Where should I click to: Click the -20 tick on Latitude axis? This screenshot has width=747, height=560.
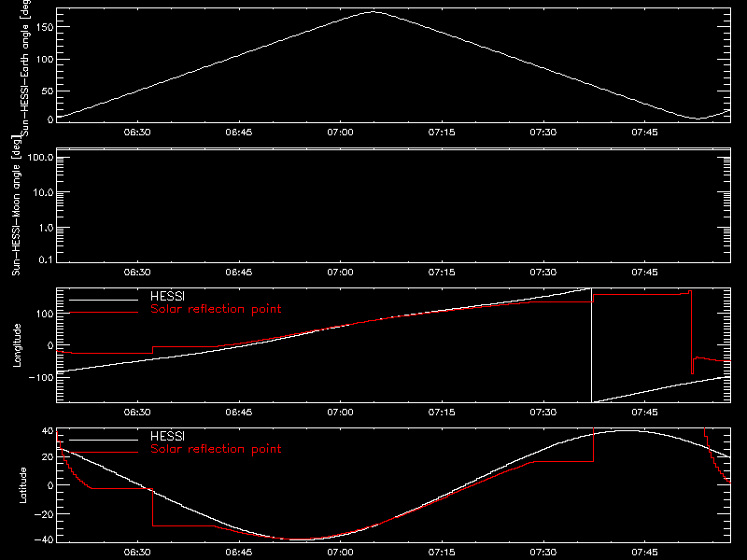click(x=44, y=514)
